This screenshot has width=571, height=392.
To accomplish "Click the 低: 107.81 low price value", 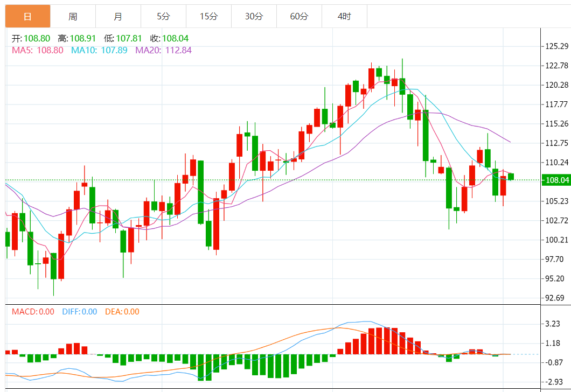I will (123, 39).
